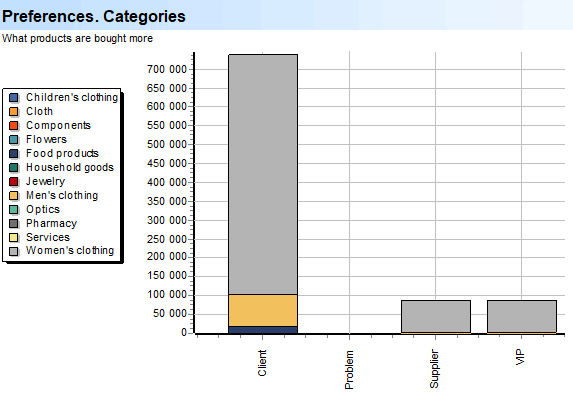Click the gray Supplier bar
Screen dimensions: 573x396
pyautogui.click(x=436, y=316)
